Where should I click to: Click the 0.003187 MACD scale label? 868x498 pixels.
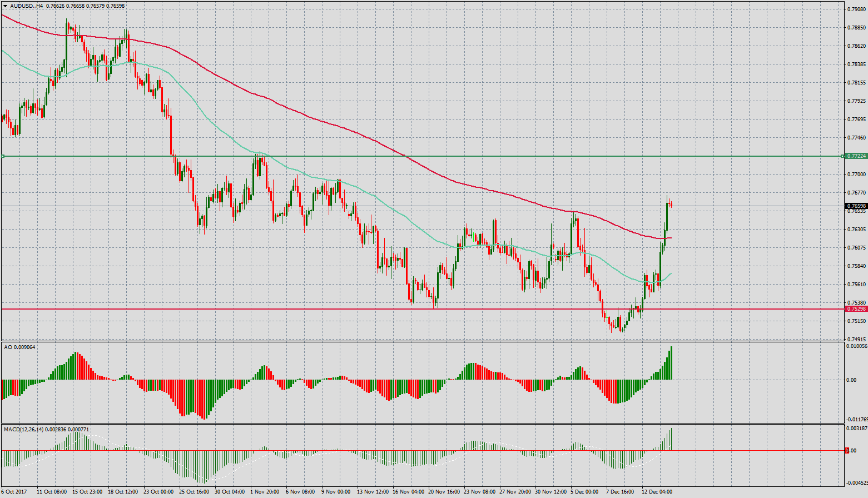856,429
